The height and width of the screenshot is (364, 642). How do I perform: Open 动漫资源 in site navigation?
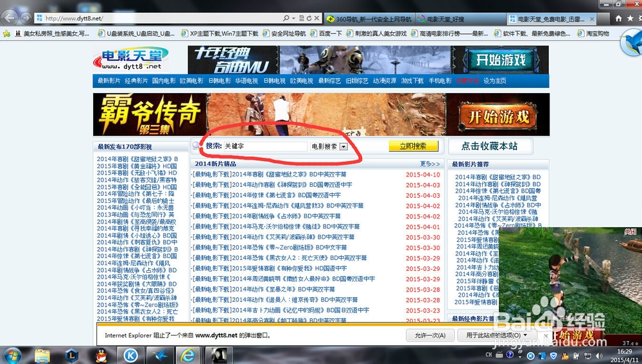(385, 81)
